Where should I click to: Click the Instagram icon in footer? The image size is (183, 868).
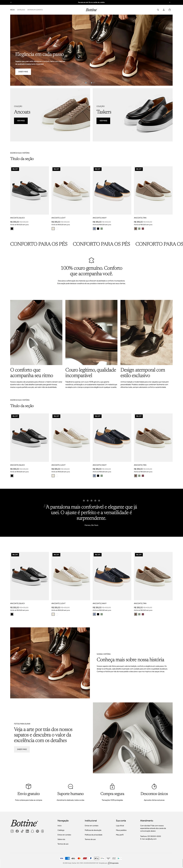(x=12, y=831)
